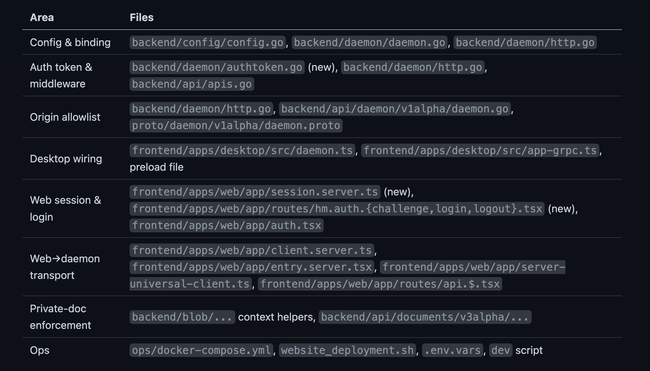The height and width of the screenshot is (371, 650).
Task: Click ops/docker-compose.yml file label
Action: pos(201,350)
